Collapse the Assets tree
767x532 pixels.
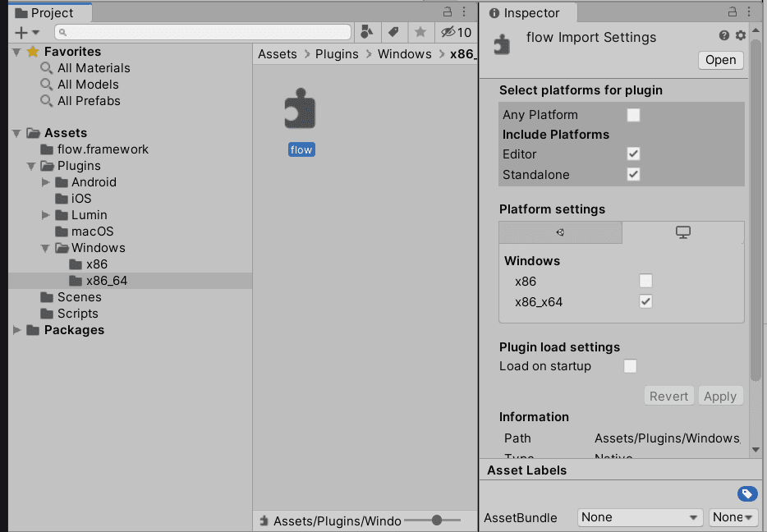16,133
